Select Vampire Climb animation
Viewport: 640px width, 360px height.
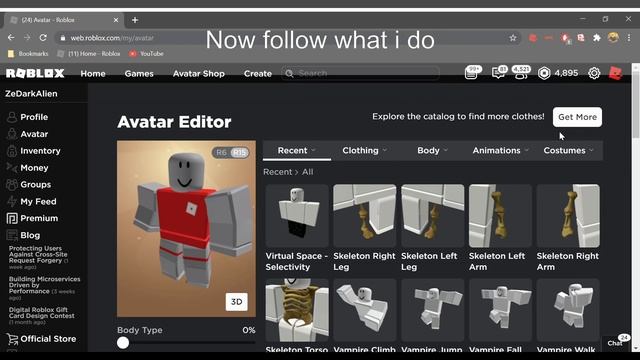tap(364, 310)
